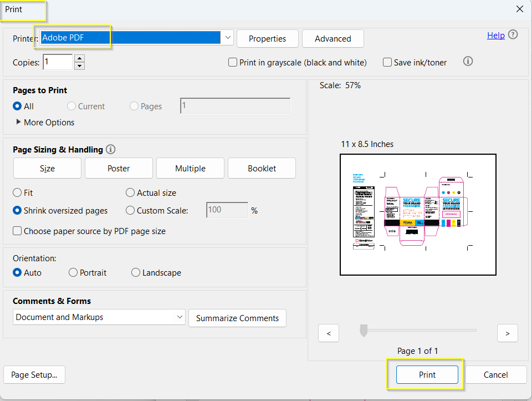Click the page preview slider handle
Screen dimensions: 532x401
pyautogui.click(x=364, y=331)
